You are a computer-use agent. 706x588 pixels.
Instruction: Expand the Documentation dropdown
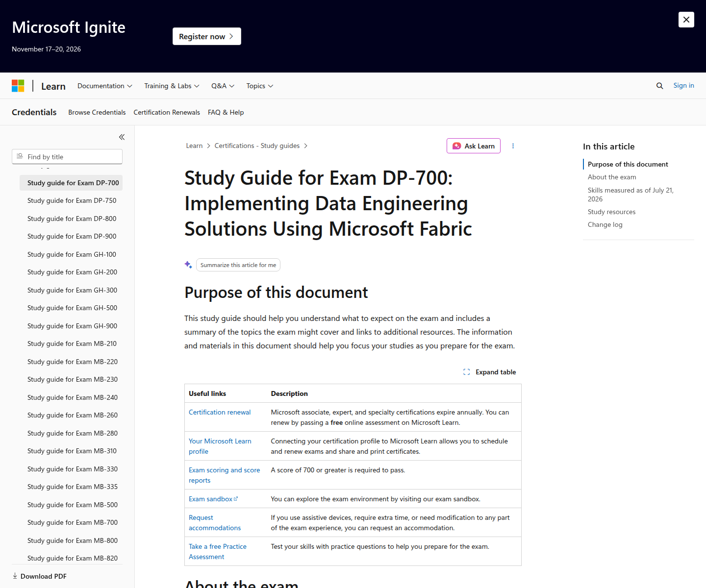coord(105,86)
